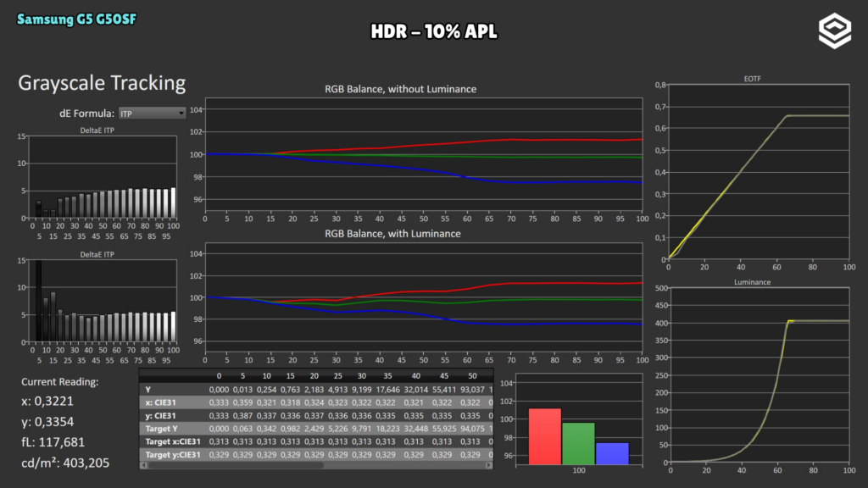The width and height of the screenshot is (868, 488).
Task: Click the right arrow of the table scrollbar
Action: coord(489,465)
